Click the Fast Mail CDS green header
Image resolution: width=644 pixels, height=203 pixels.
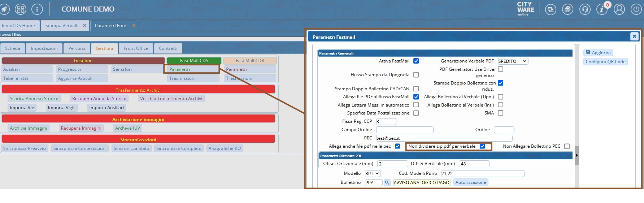[194, 61]
